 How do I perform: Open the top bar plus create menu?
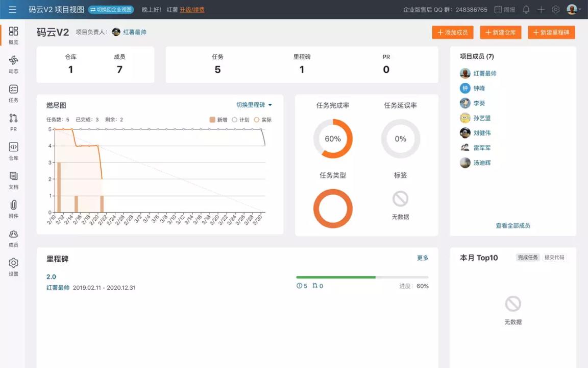point(541,10)
